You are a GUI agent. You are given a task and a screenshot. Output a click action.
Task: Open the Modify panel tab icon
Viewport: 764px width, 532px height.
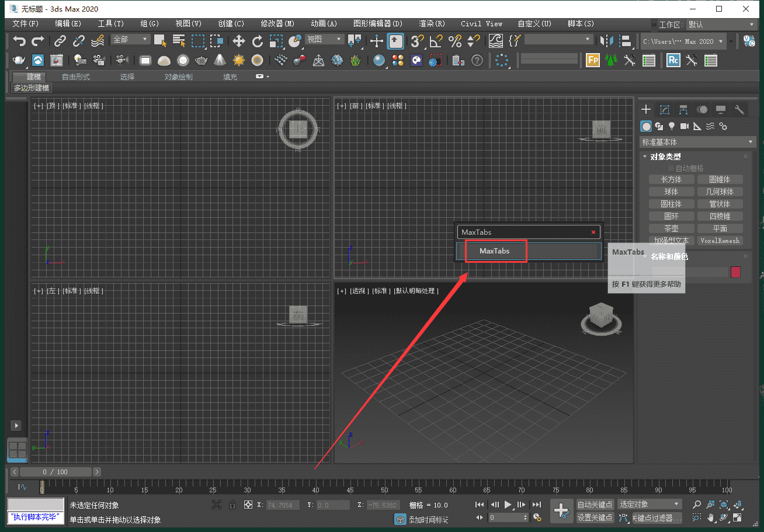[665, 110]
